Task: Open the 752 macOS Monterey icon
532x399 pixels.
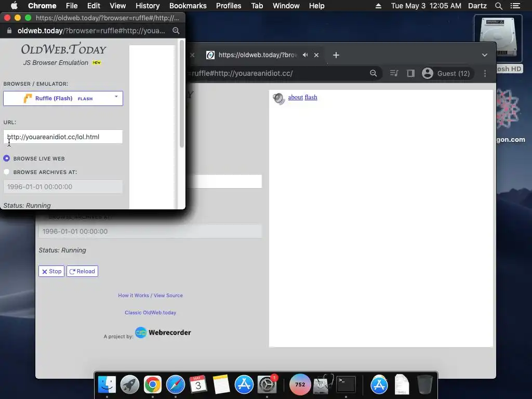Action: click(300, 384)
